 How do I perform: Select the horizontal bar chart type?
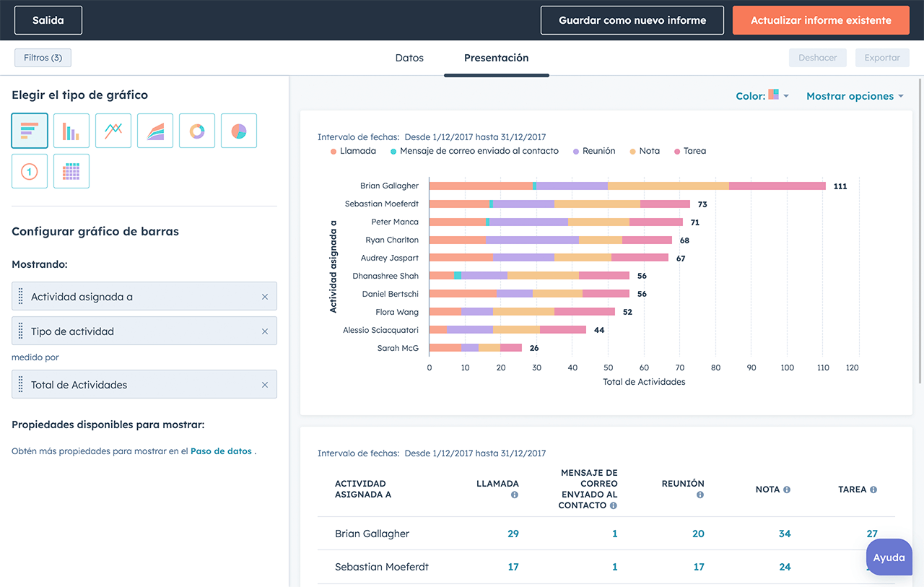click(x=30, y=131)
